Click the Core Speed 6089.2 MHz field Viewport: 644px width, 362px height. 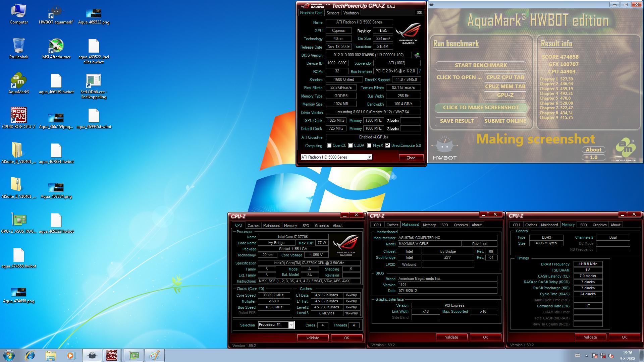[274, 295]
